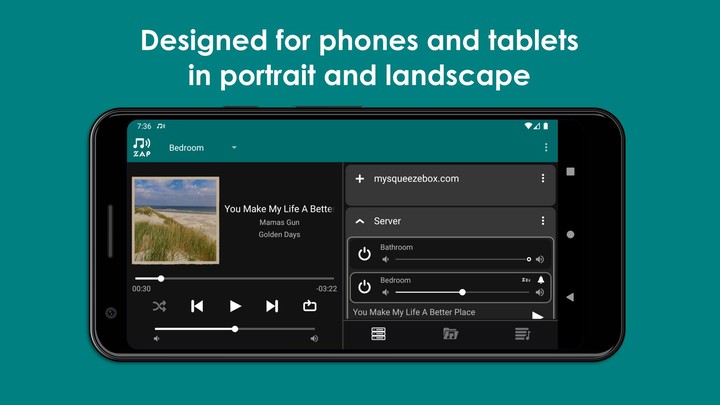Screen dimensions: 720x405
Task: Switch to the players list tab
Action: coord(378,334)
